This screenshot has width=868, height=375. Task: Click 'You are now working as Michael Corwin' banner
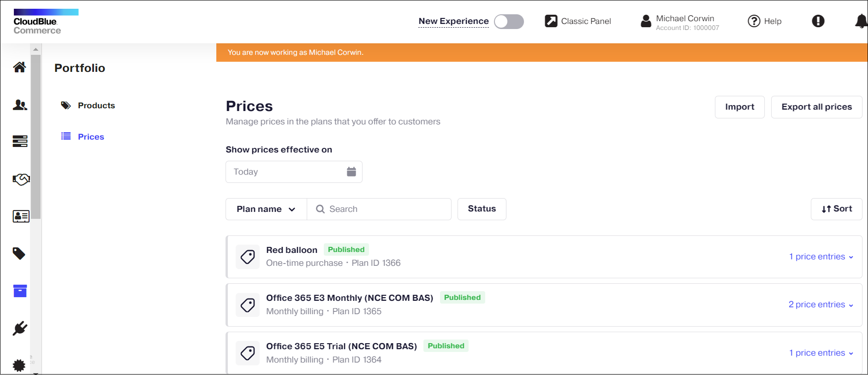pos(542,53)
